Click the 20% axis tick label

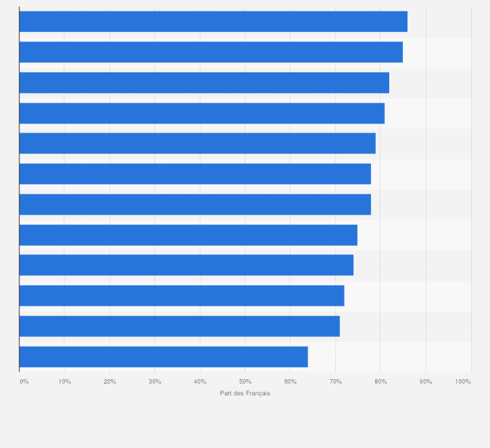pyautogui.click(x=110, y=382)
